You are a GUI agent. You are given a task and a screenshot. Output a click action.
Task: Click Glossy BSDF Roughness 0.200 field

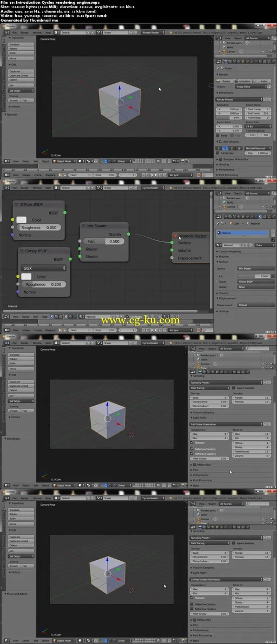pos(44,284)
